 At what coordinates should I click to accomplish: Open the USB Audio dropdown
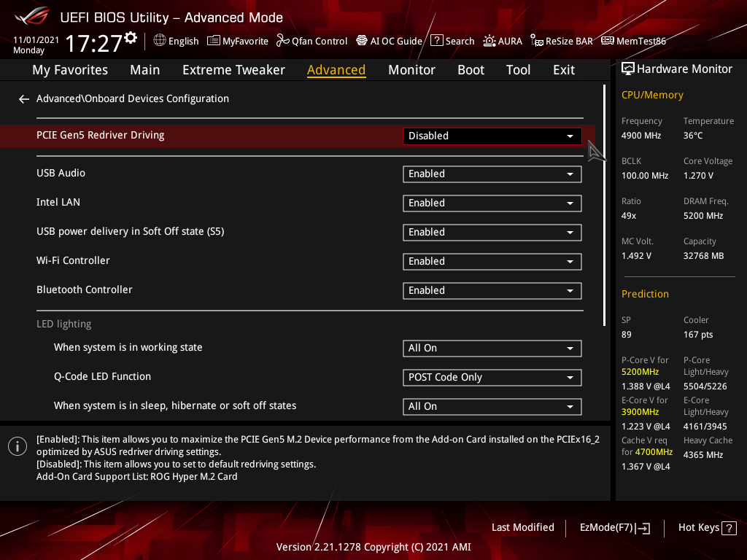(492, 174)
